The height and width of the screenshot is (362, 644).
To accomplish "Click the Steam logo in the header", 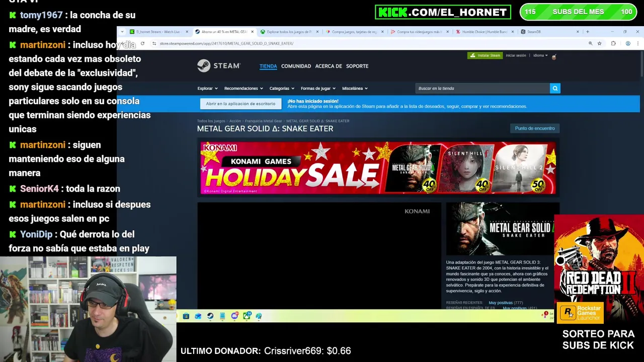I will pyautogui.click(x=219, y=66).
